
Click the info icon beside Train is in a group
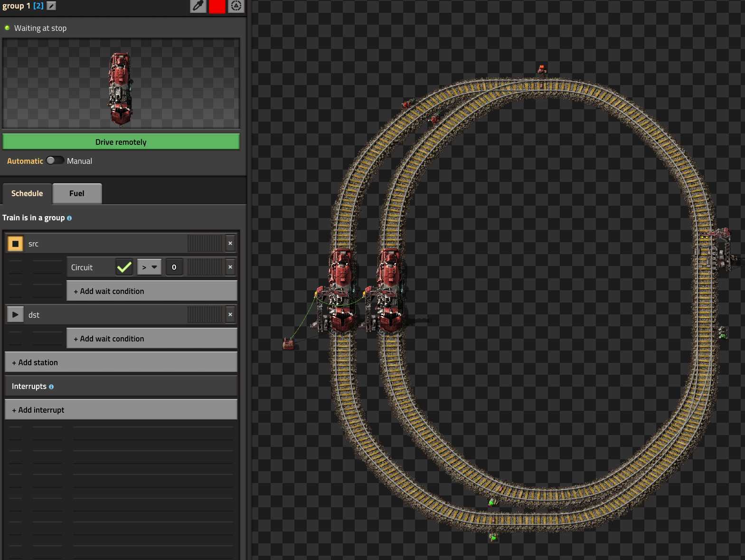point(69,218)
